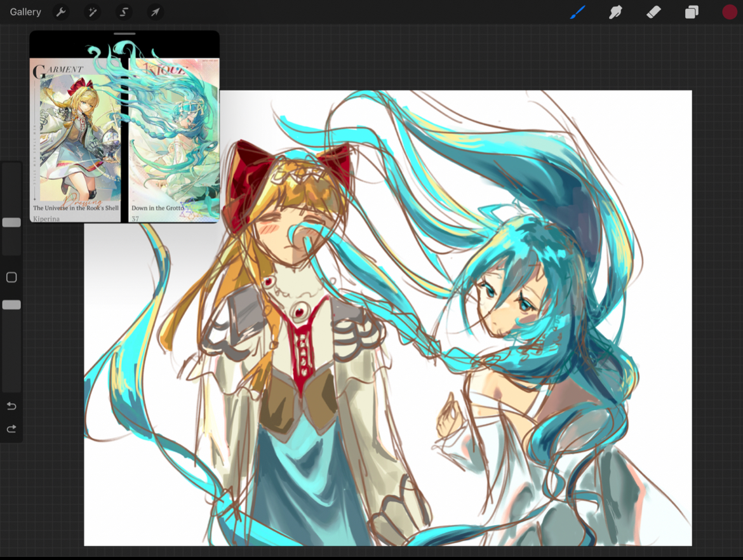The height and width of the screenshot is (560, 743).
Task: Tap the reference window grab handle
Action: point(124,34)
